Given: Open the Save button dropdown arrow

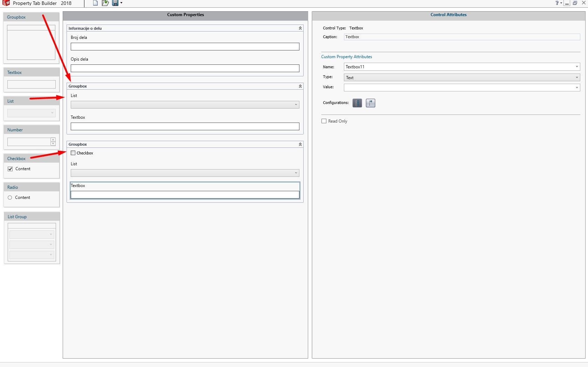Looking at the screenshot, I should pyautogui.click(x=121, y=3).
